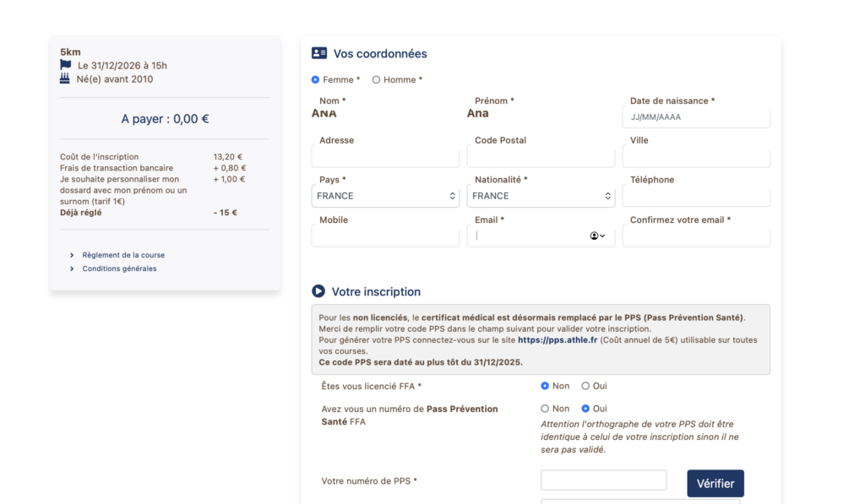This screenshot has height=504, width=865.
Task: Open the Nationalité dropdown
Action: [x=541, y=196]
